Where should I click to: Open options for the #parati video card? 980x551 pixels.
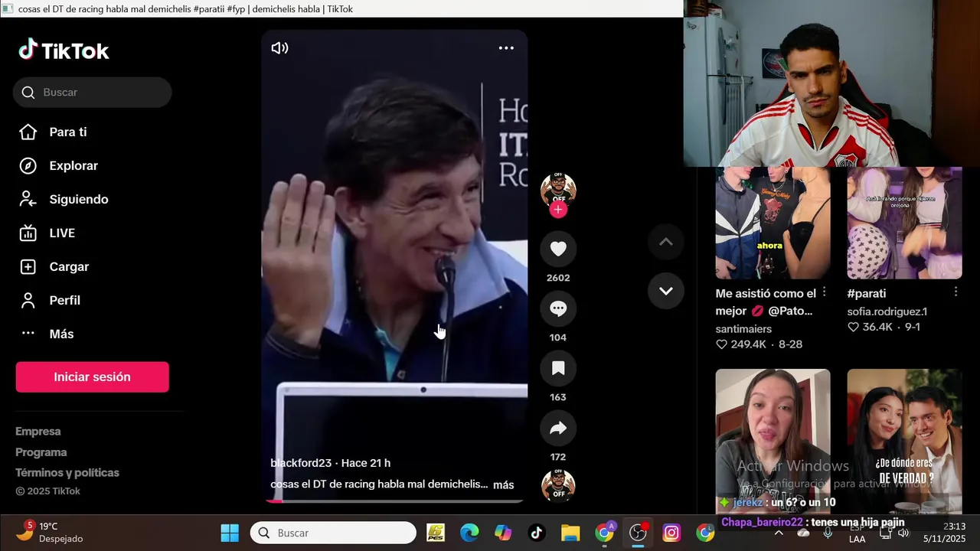click(956, 292)
